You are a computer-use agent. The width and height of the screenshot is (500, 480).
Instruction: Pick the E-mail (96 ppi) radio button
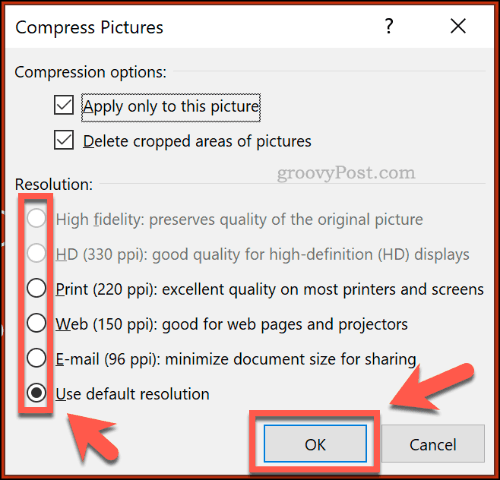pos(36,358)
